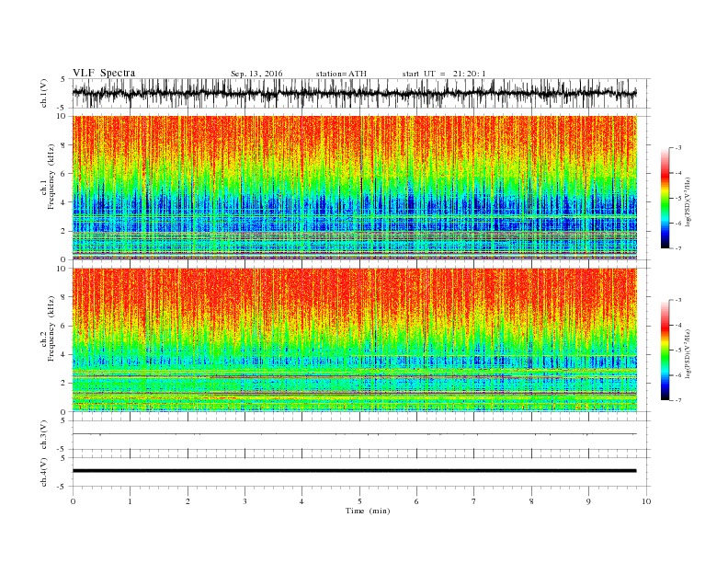Click the "7" minute tick label
This screenshot has width=728, height=563.
474,501
